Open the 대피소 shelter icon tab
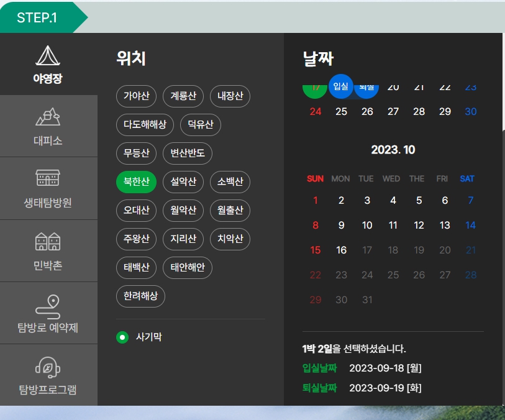This screenshot has width=505, height=420. pyautogui.click(x=48, y=126)
